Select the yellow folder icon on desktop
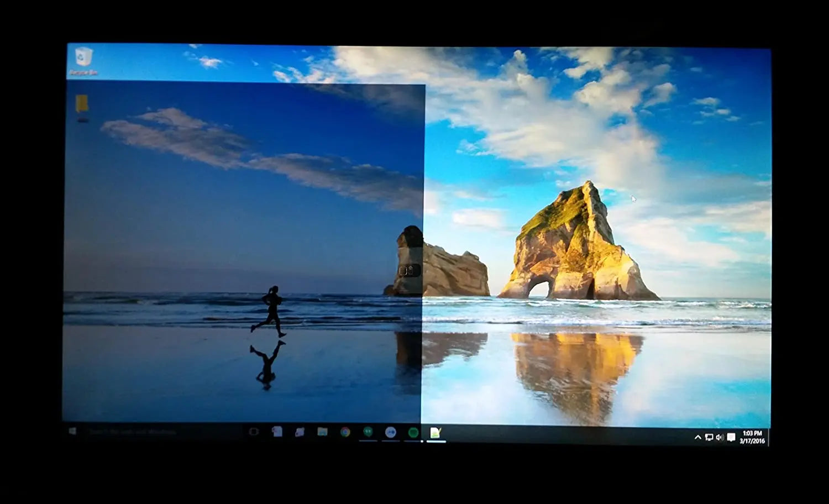829x504 pixels. pos(82,105)
